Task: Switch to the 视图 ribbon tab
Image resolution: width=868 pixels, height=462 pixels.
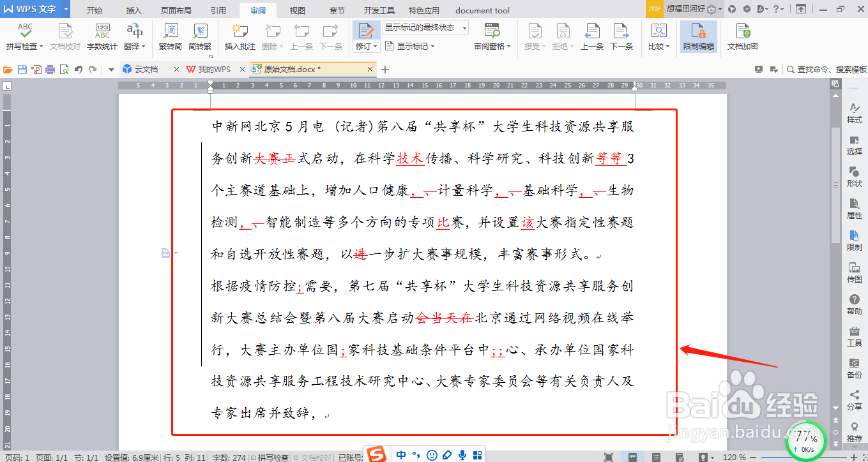Action: coord(298,10)
